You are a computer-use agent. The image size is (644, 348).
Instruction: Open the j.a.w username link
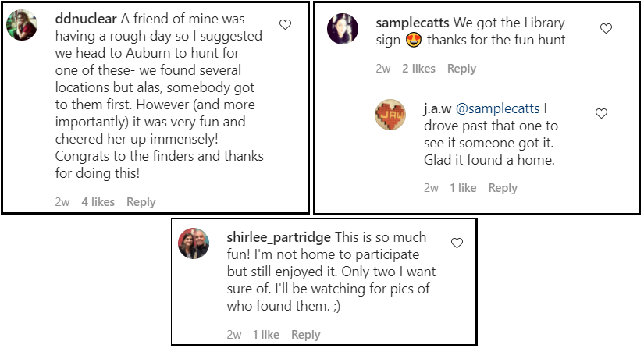[437, 108]
